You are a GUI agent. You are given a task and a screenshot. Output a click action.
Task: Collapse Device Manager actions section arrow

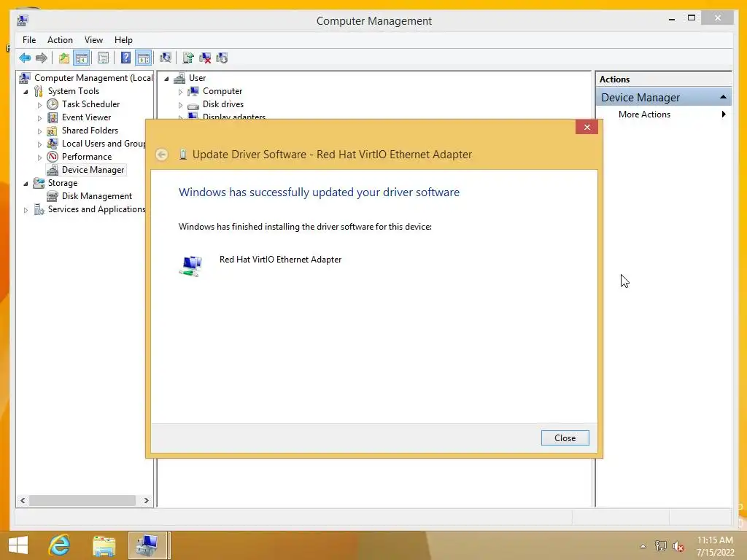[723, 97]
